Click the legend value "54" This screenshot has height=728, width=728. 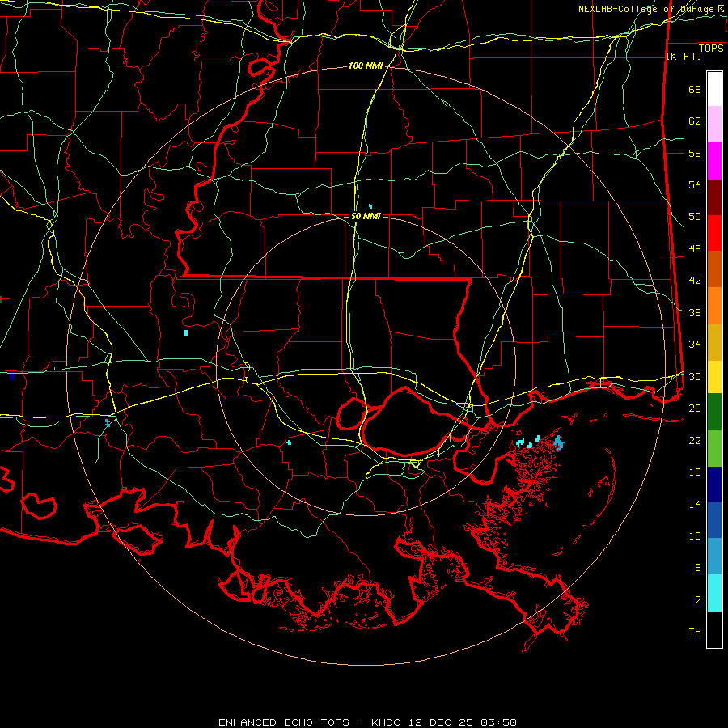pyautogui.click(x=695, y=184)
